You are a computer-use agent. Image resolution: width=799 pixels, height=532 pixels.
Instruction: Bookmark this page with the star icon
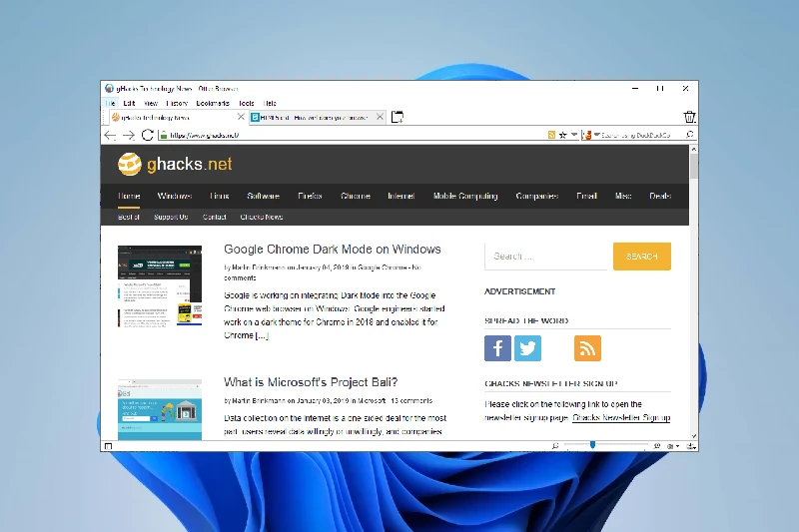point(562,135)
